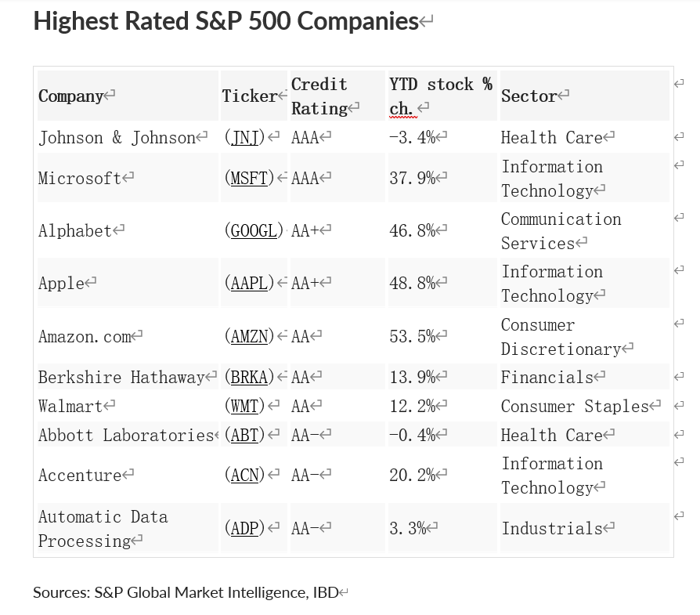Follow the ACN ticker link
This screenshot has height=615, width=700.
[245, 475]
